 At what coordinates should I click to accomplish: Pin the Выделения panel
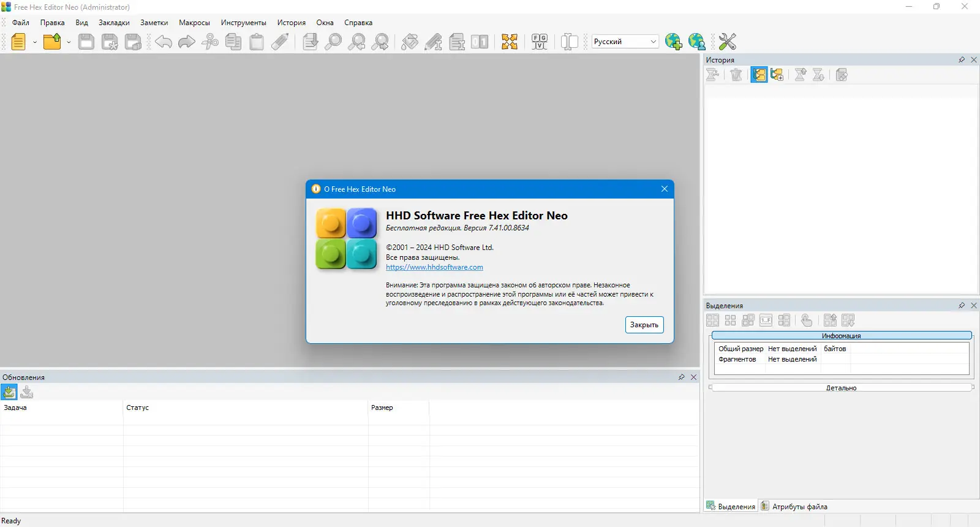click(x=962, y=305)
